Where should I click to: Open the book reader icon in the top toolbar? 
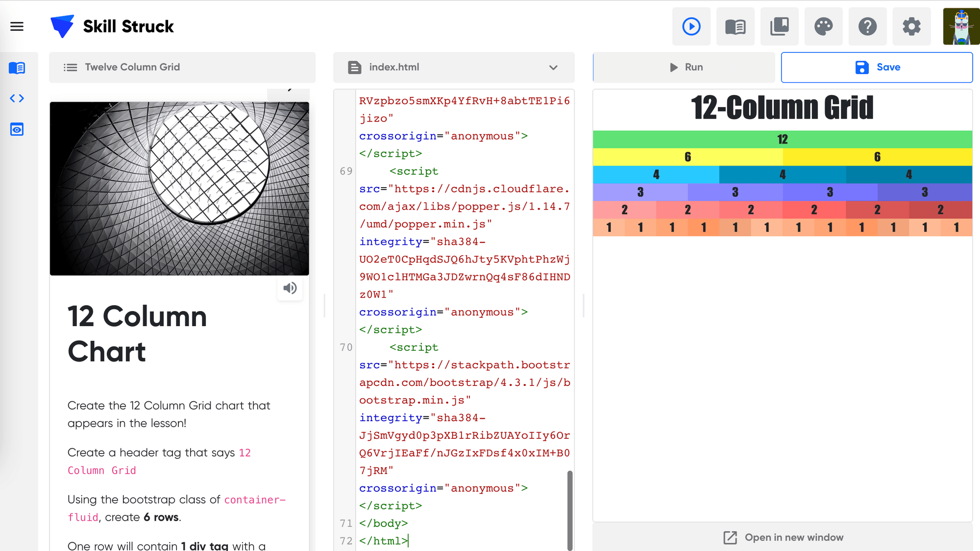tap(735, 26)
